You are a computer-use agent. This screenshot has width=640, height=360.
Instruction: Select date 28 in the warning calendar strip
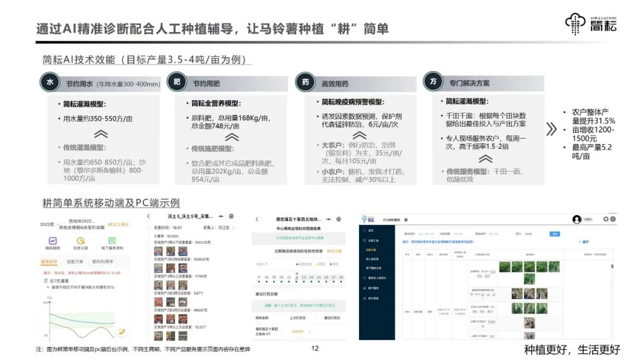[341, 278]
